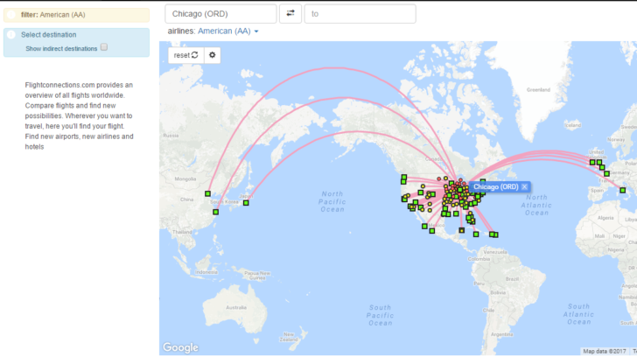Select the green airport marker in Japan
Screen dimensions: 637x364
point(246,203)
